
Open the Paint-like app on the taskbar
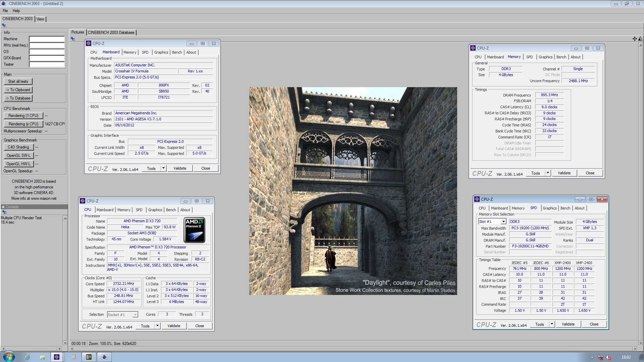coord(73,357)
